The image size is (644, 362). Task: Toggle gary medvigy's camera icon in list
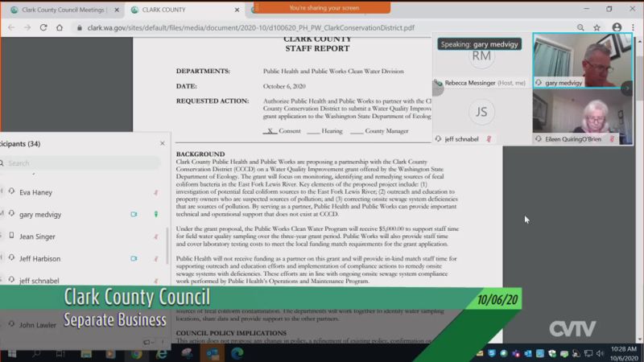(x=134, y=215)
